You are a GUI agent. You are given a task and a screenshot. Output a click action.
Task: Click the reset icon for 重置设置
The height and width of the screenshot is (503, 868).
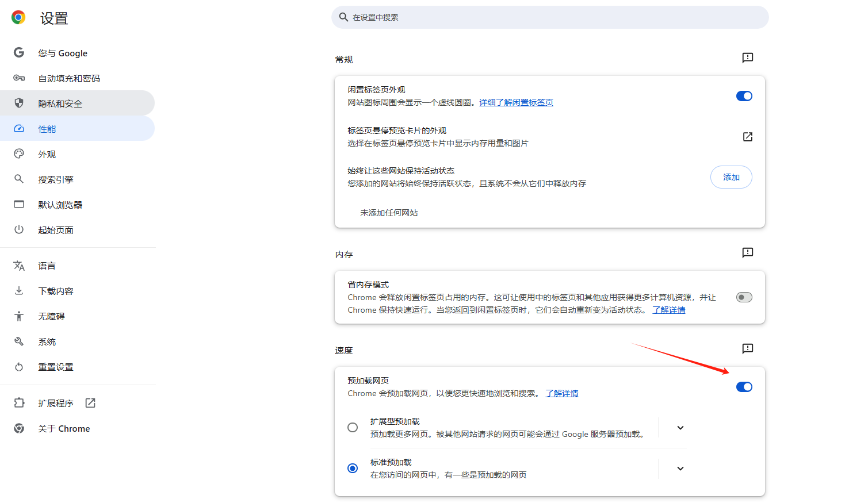[19, 367]
